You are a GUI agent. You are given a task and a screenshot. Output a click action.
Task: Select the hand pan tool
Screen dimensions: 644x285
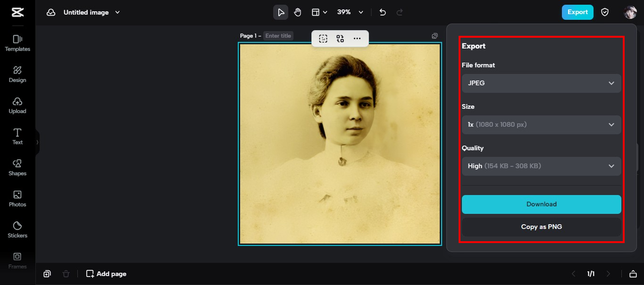(298, 12)
